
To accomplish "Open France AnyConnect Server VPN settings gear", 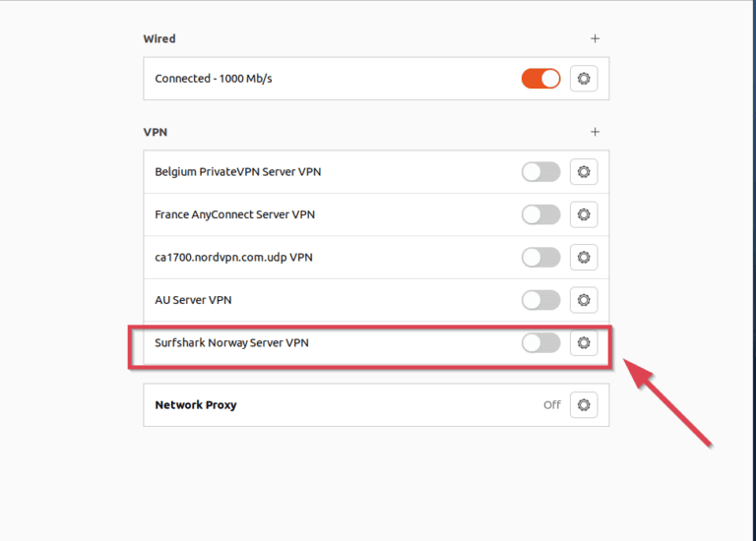I will pyautogui.click(x=584, y=214).
